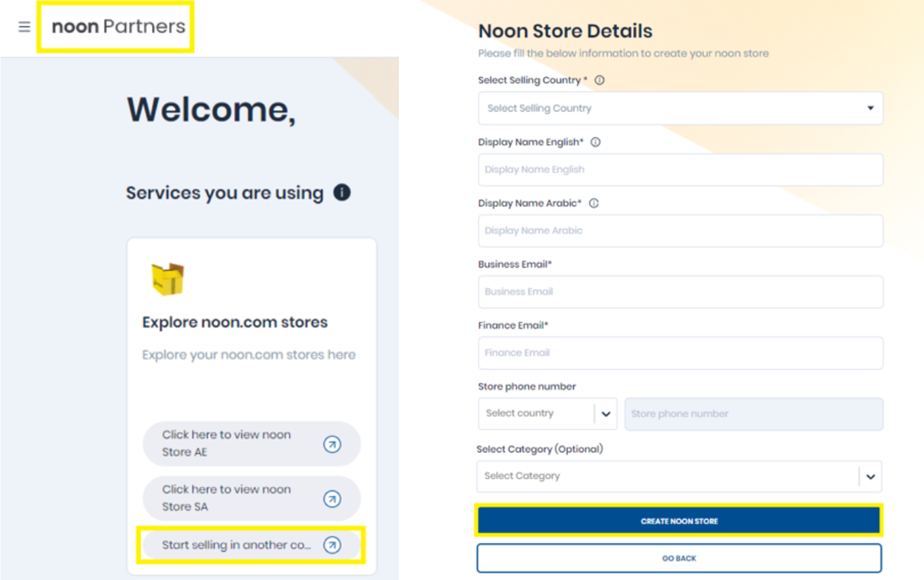
Task: Click the Business Email label
Action: tap(515, 264)
